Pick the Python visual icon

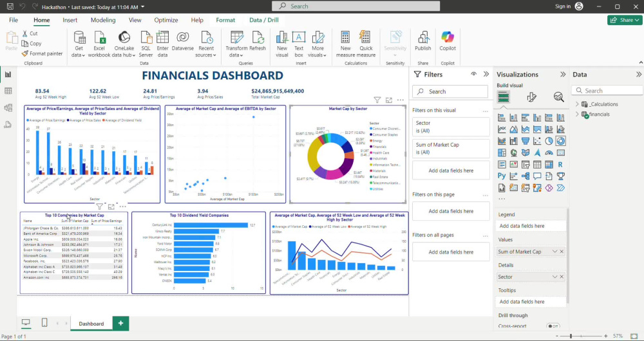502,176
